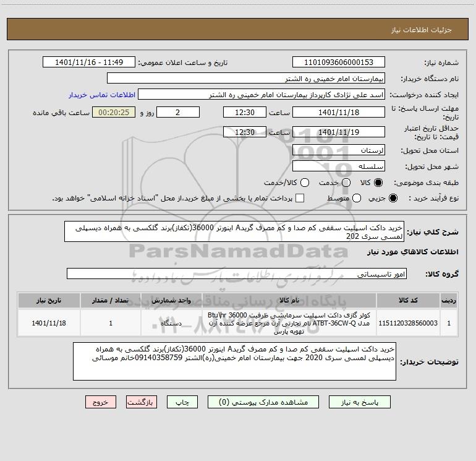Click the ردیف column header
This screenshot has width=476, height=461.
[x=449, y=301]
